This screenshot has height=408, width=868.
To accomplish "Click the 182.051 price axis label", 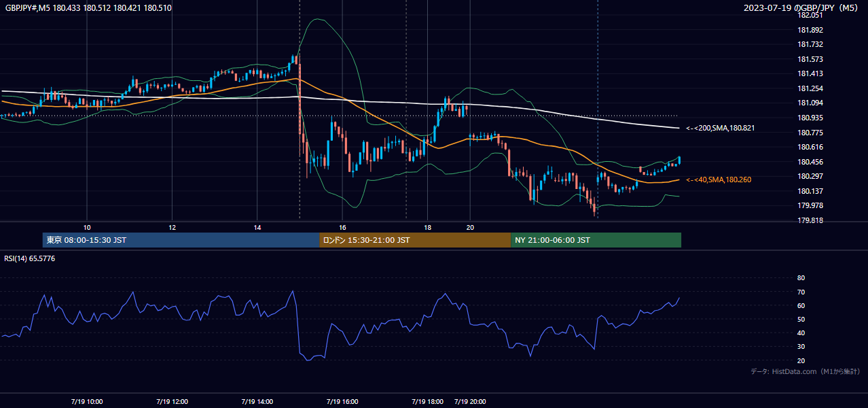I will [811, 15].
